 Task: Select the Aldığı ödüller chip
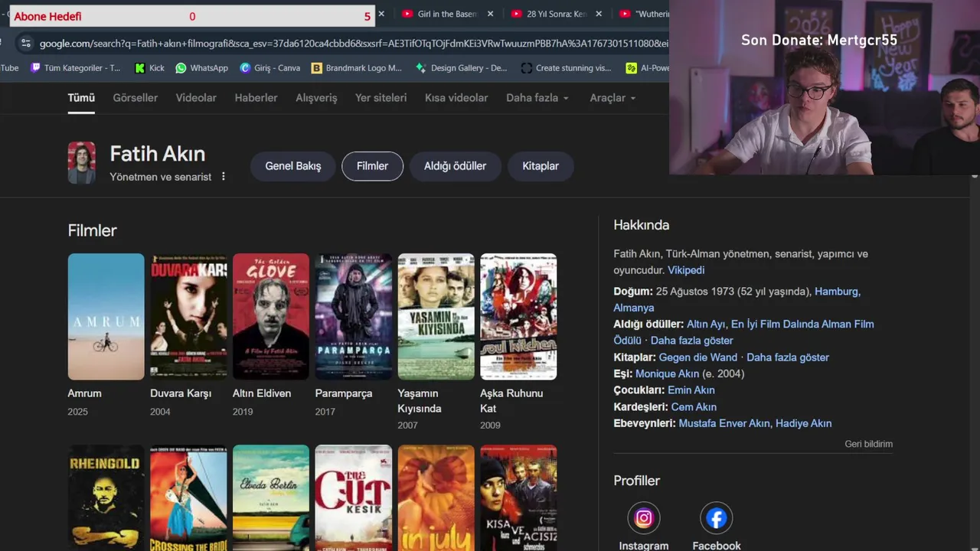click(x=455, y=166)
